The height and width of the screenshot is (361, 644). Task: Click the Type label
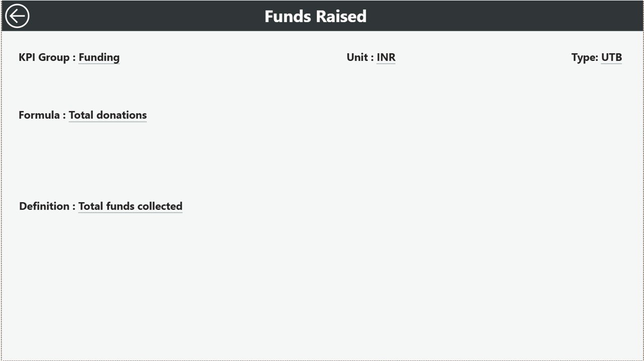(585, 57)
